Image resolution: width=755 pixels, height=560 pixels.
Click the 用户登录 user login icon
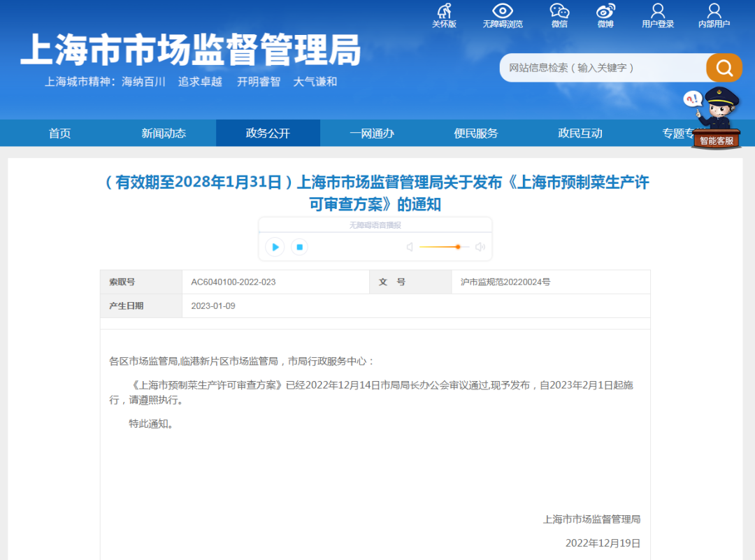[658, 11]
